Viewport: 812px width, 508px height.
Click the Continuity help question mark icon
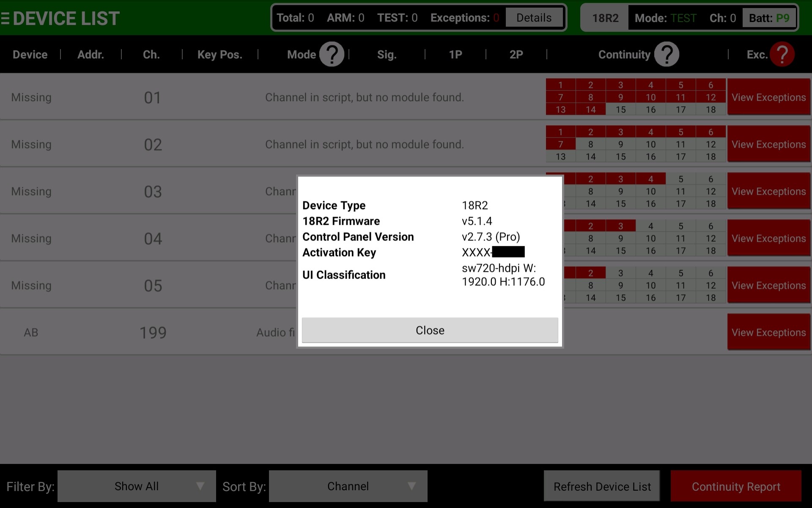(667, 54)
